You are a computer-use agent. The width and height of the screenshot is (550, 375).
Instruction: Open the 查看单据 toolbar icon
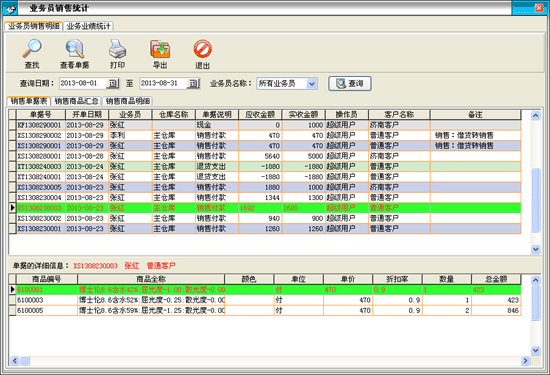pos(74,49)
